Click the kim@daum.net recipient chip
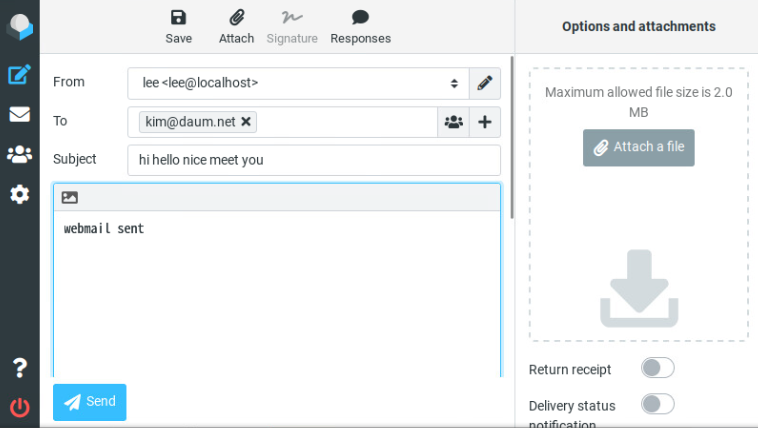 tap(198, 122)
